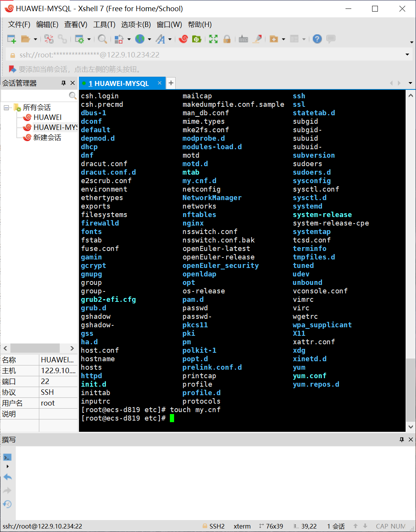Click the flag arrow add-session icon
416x532 pixels.
pyautogui.click(x=12, y=69)
